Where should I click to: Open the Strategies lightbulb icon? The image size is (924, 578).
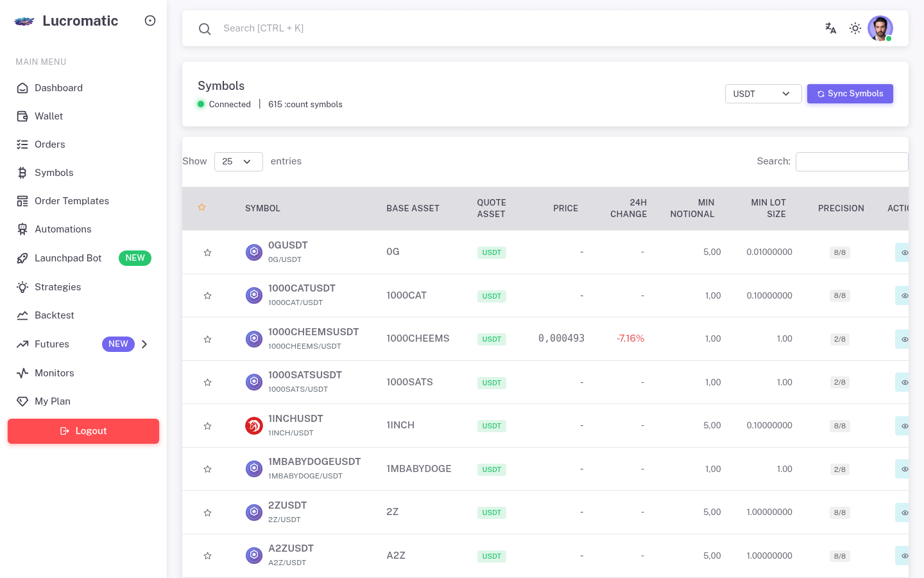(21, 287)
